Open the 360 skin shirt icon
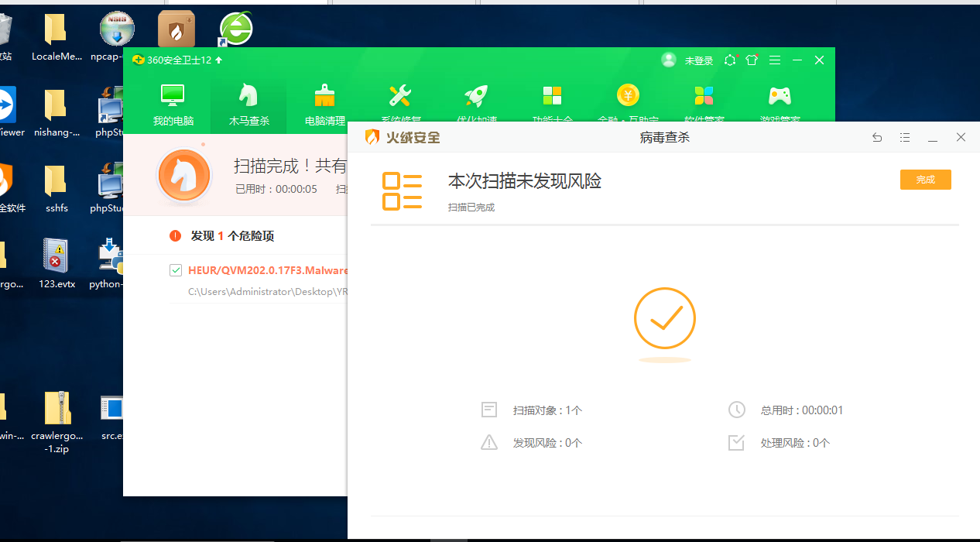 [x=752, y=60]
